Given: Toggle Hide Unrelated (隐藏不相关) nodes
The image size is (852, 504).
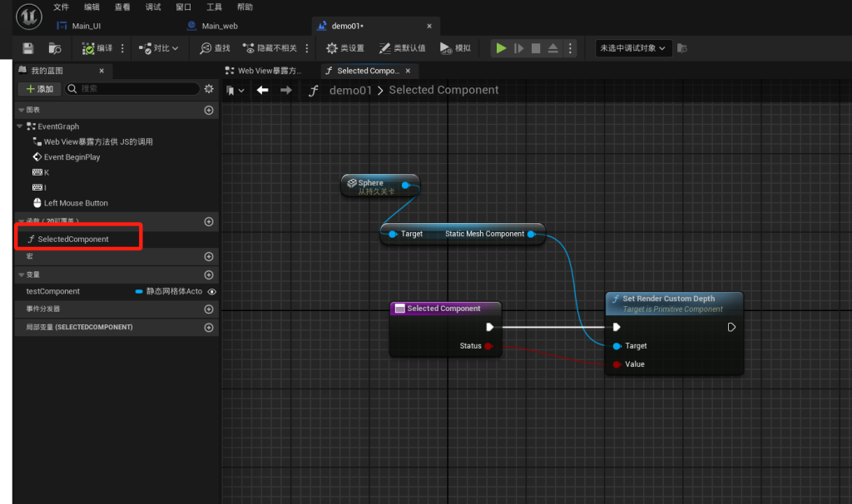Looking at the screenshot, I should tap(270, 48).
